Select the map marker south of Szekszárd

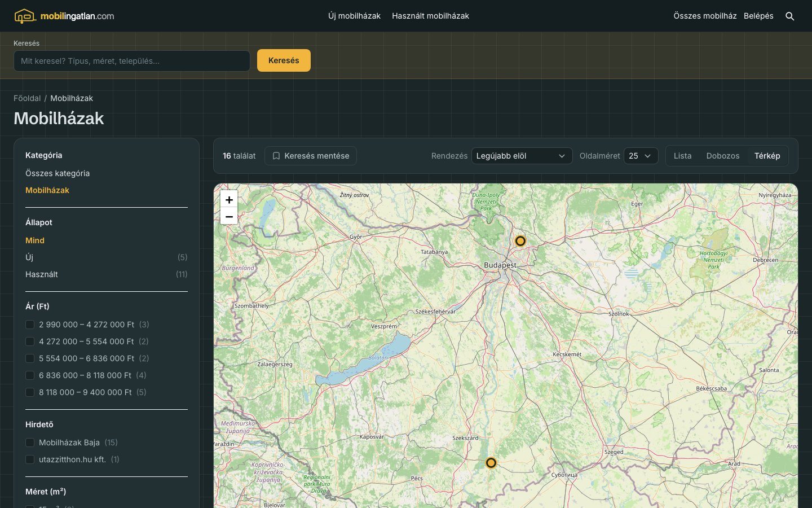click(491, 463)
